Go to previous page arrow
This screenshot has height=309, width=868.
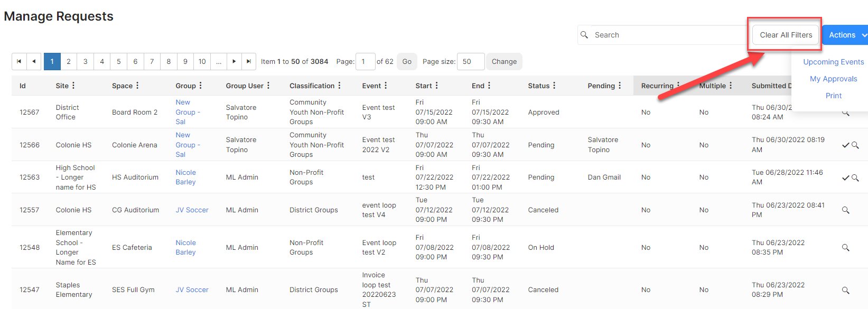tap(34, 61)
